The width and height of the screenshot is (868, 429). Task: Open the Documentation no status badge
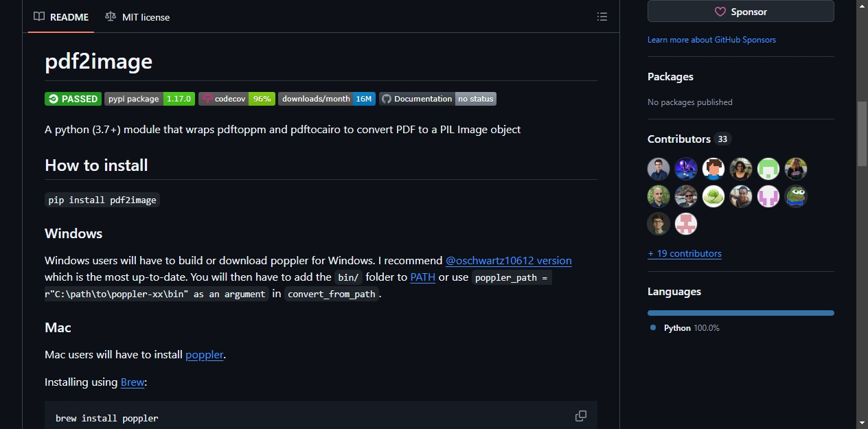click(x=437, y=99)
